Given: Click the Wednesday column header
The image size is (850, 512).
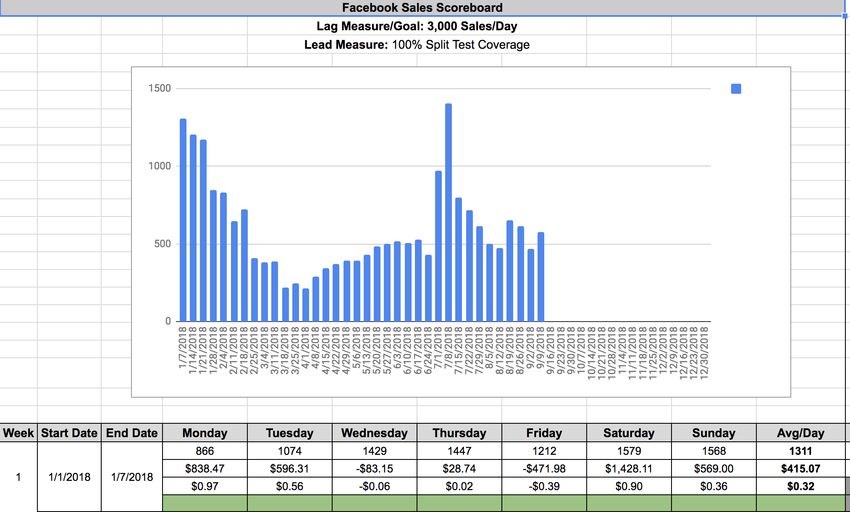Looking at the screenshot, I should pos(375,433).
